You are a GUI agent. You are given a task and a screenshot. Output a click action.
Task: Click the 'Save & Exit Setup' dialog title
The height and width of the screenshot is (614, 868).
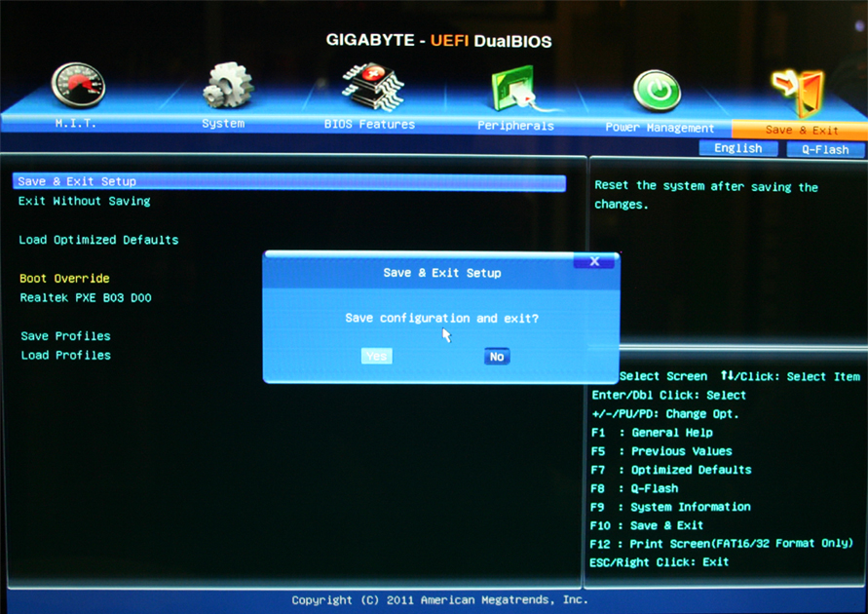(x=441, y=273)
